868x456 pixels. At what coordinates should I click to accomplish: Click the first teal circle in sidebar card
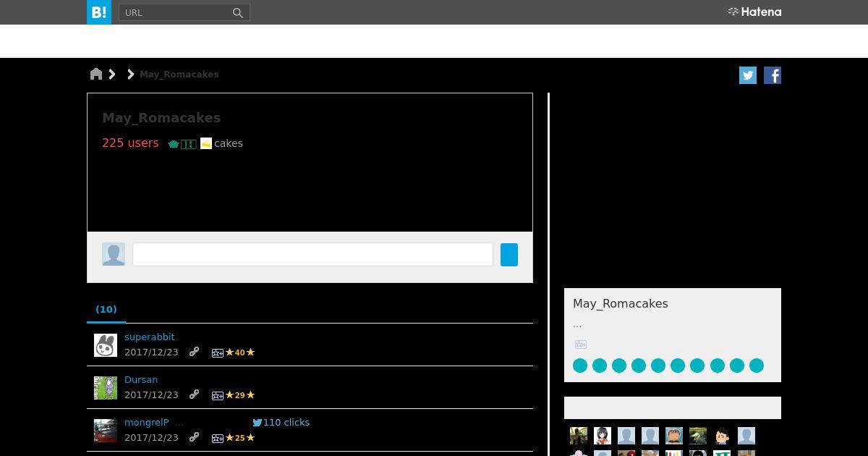click(580, 366)
